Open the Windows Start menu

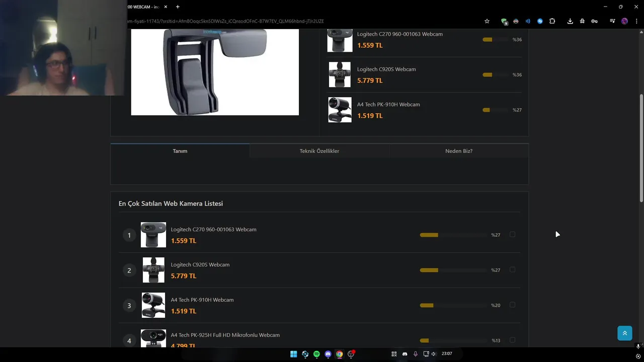coord(293,354)
